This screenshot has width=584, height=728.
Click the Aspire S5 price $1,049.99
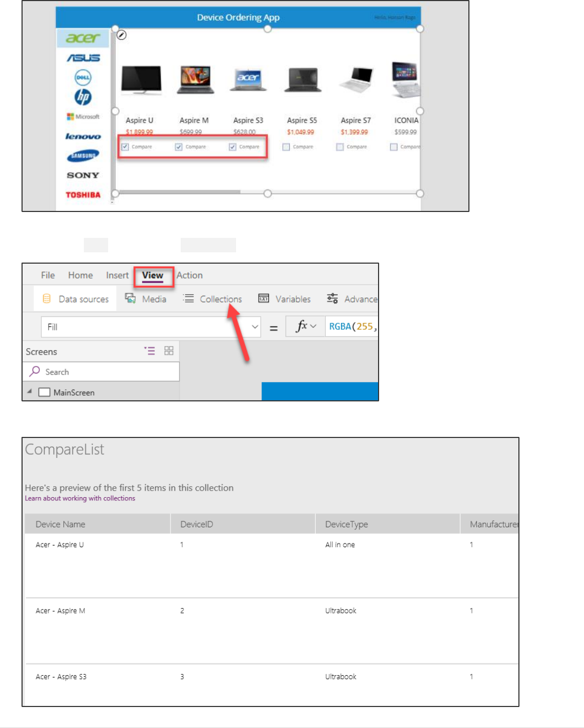301,132
